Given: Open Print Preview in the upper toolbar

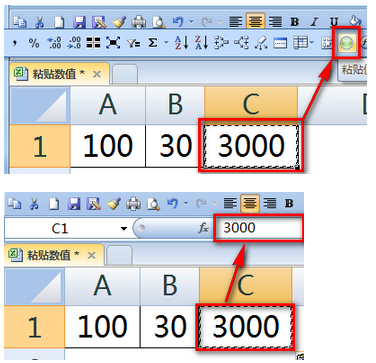Looking at the screenshot, I should (157, 22).
